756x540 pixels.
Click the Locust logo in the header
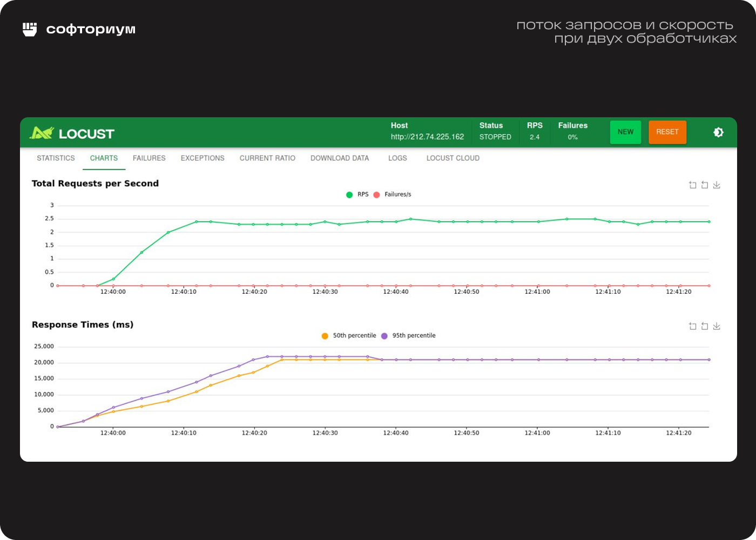(72, 133)
